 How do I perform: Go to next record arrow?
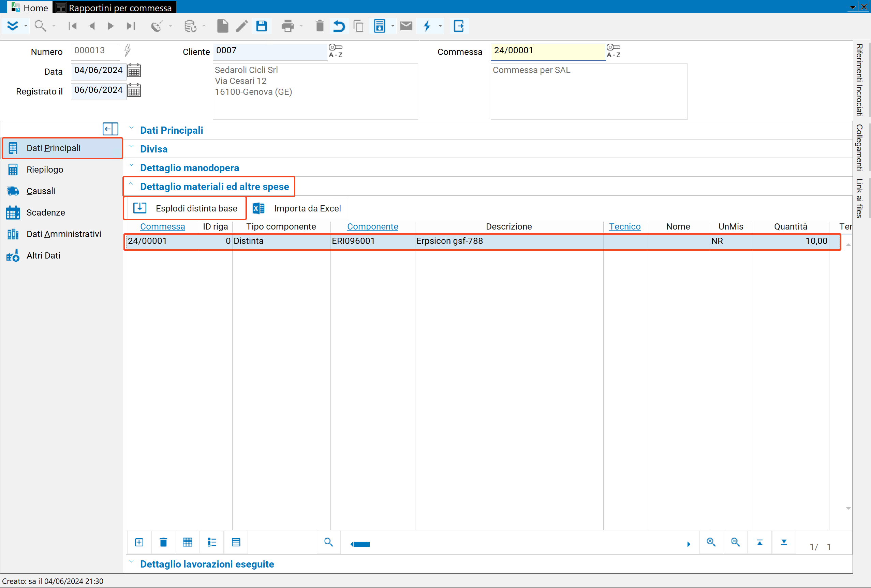tap(110, 26)
